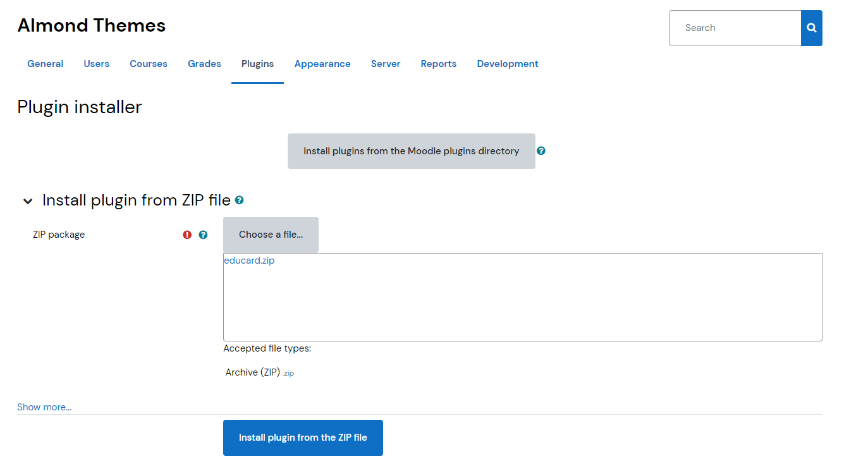
Task: Click Install plugin from the ZIP file
Action: [303, 438]
